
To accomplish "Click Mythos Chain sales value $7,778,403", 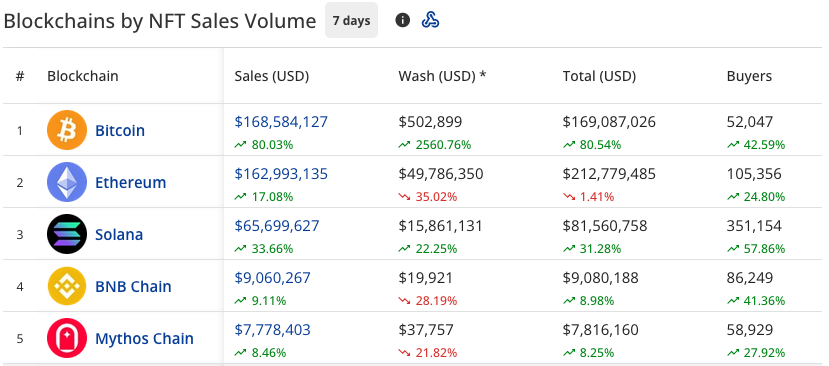I will [273, 330].
